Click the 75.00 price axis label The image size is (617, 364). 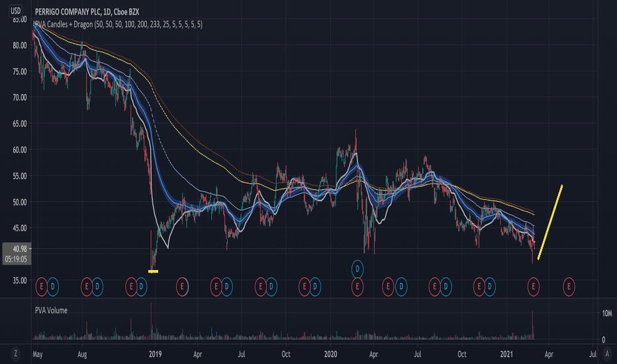tap(20, 71)
